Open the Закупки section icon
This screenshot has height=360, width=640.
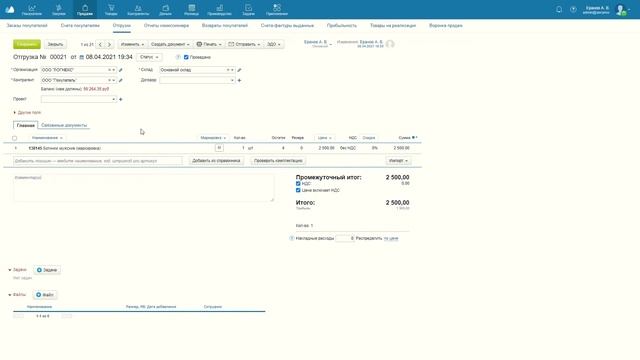(59, 9)
